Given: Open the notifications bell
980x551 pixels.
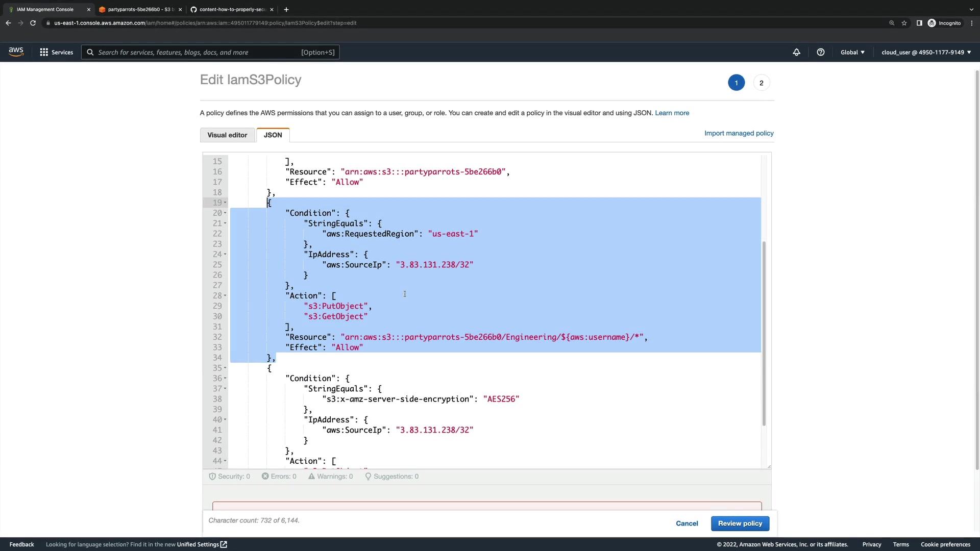Looking at the screenshot, I should click(x=796, y=52).
